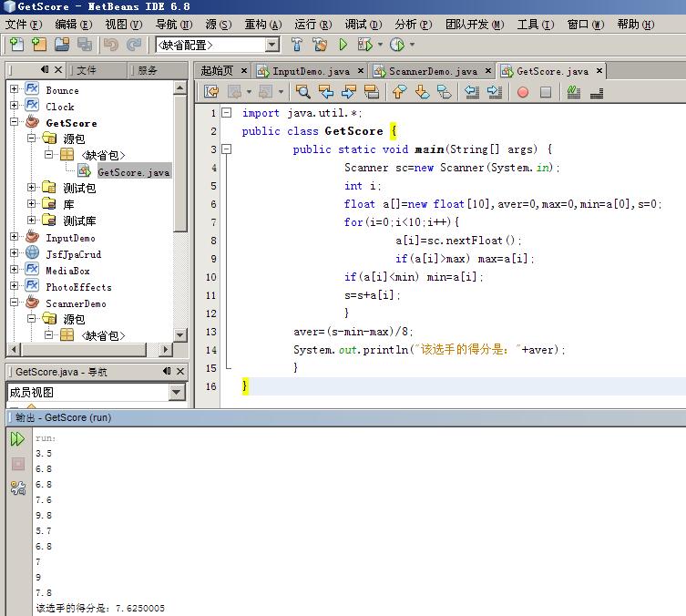Expand the Bounce project node

pos(15,89)
